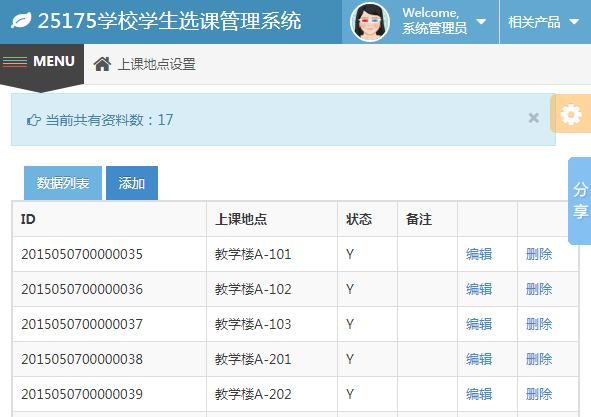Delete the 教学楼A-102 row

pos(539,289)
